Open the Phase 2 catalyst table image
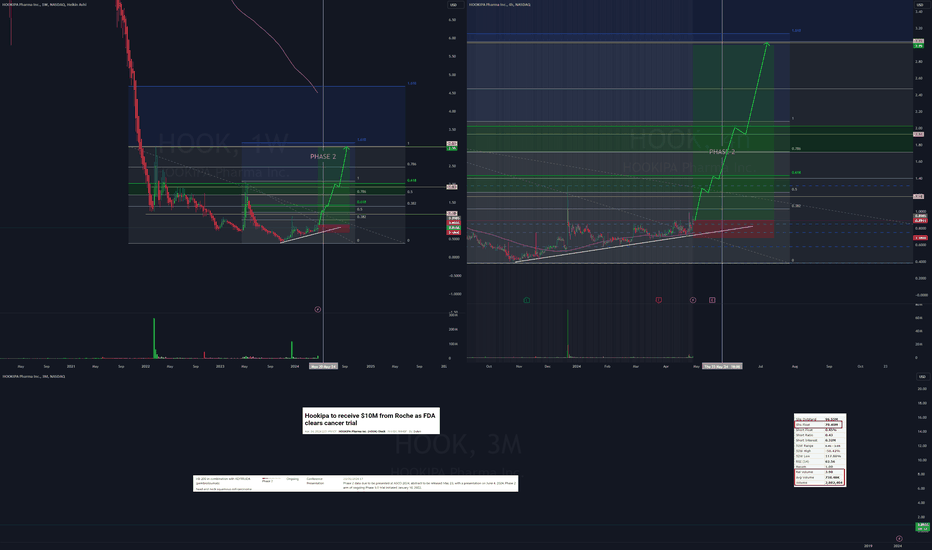 [x=355, y=483]
